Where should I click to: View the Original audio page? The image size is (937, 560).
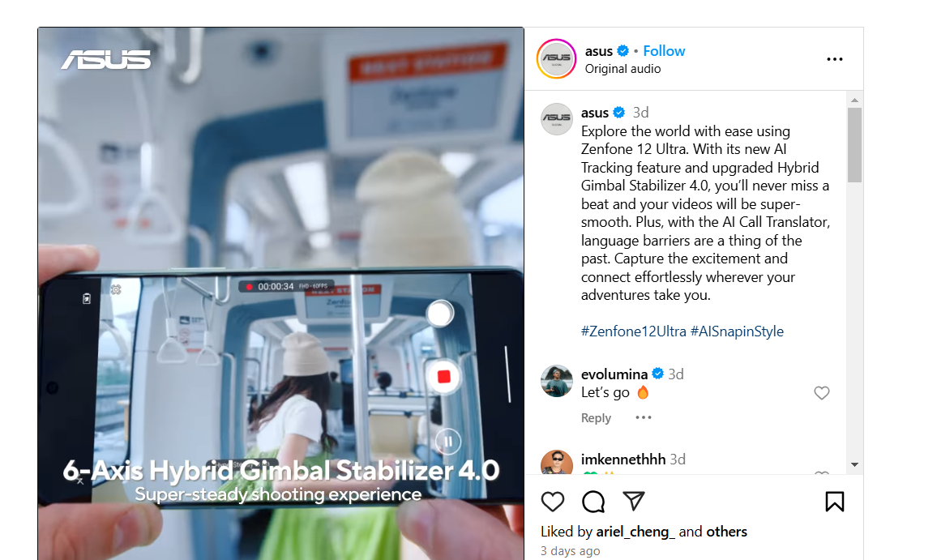[x=623, y=69]
